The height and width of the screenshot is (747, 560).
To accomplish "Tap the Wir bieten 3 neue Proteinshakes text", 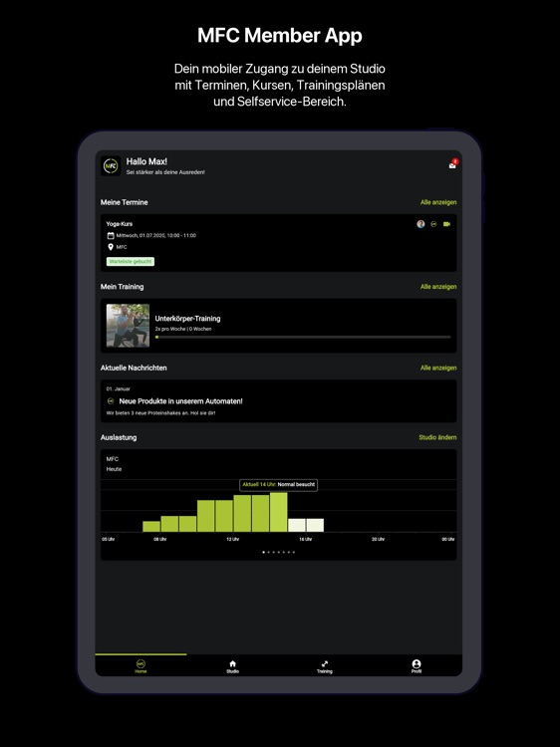I will click(161, 413).
